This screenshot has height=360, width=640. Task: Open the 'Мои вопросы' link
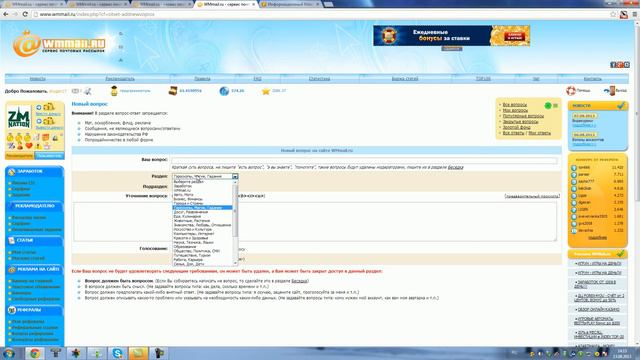click(x=515, y=111)
